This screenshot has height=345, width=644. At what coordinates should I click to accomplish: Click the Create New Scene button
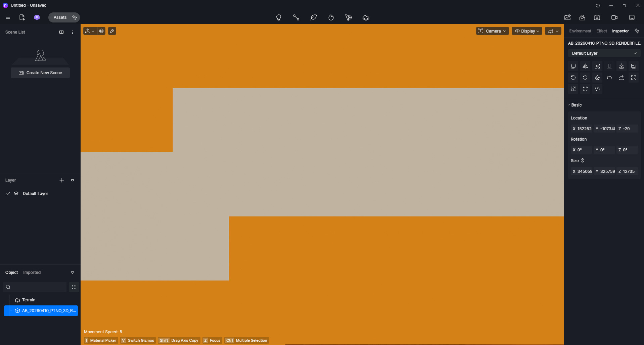(x=40, y=73)
